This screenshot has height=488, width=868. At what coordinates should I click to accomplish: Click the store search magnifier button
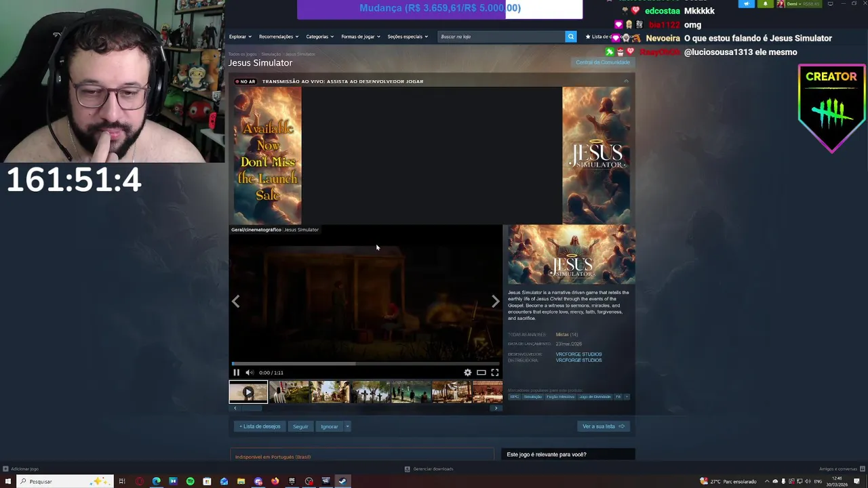coord(570,37)
